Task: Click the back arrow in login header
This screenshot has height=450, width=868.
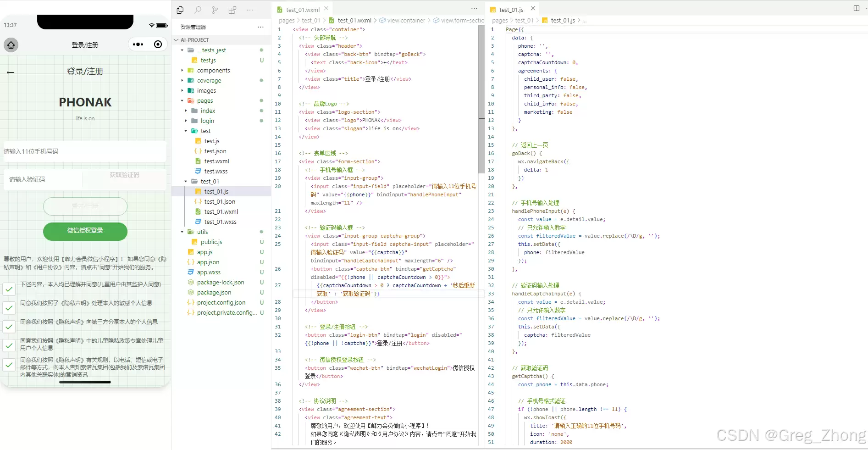Action: click(x=11, y=72)
